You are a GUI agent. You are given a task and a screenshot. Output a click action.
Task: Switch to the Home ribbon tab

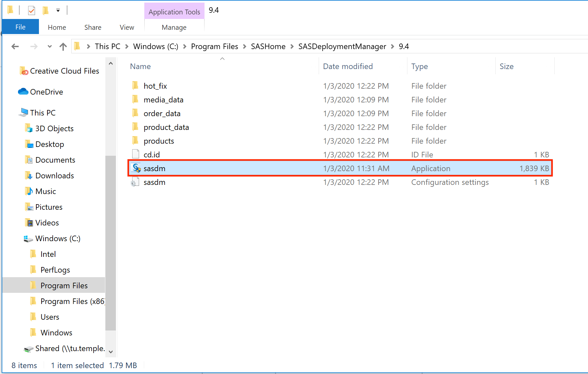click(57, 27)
